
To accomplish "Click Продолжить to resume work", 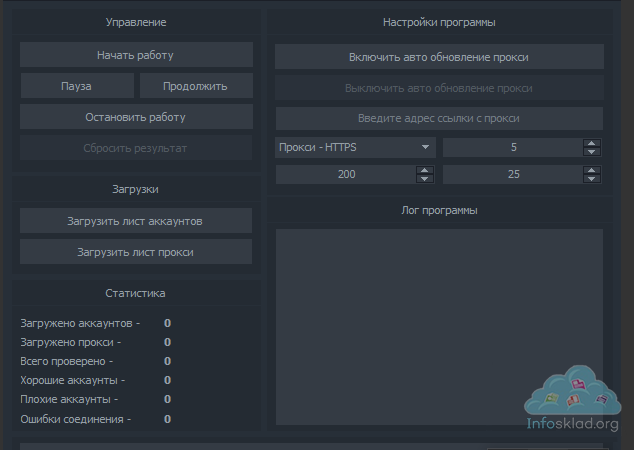I will click(196, 86).
